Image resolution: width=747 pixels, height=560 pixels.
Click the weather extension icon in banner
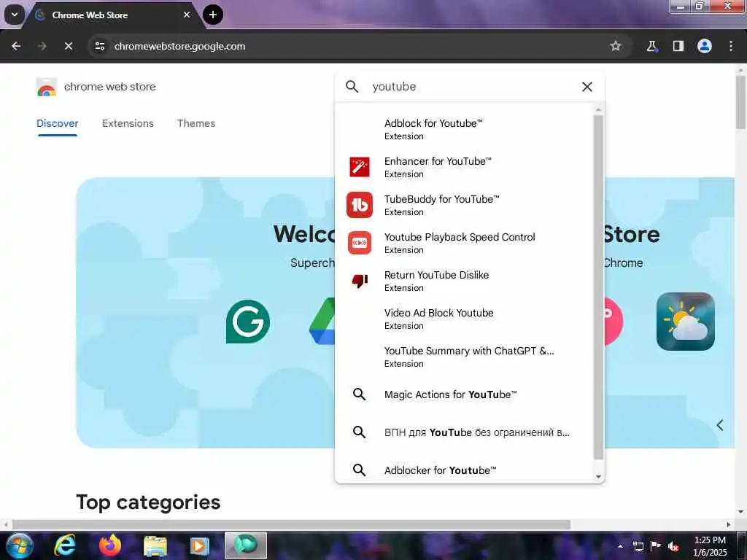click(685, 322)
